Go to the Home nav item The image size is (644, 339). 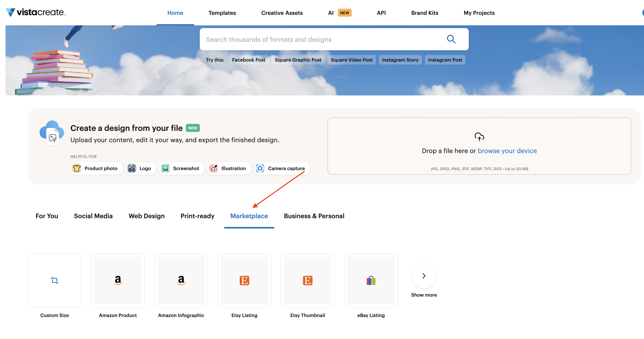click(x=175, y=13)
